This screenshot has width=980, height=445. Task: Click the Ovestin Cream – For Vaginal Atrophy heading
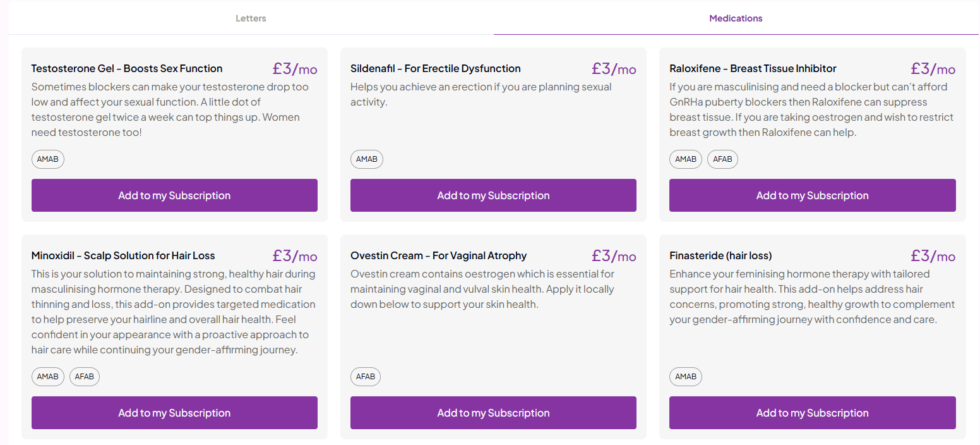pyautogui.click(x=438, y=255)
